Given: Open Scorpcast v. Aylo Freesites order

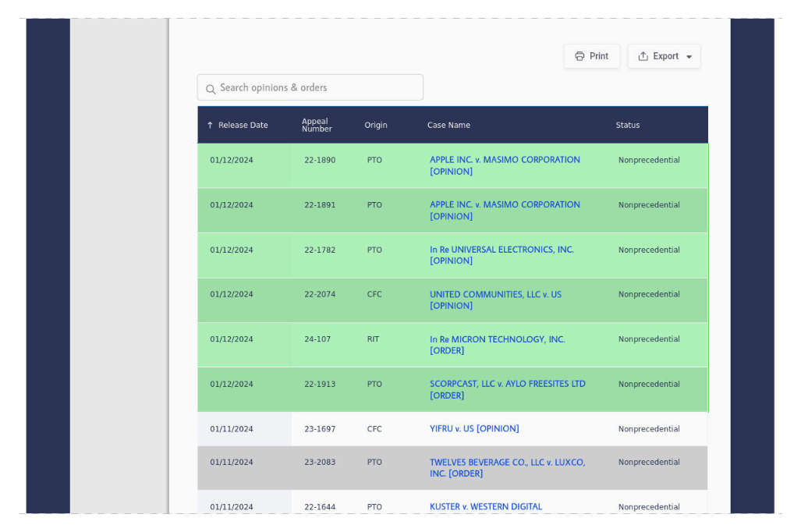Looking at the screenshot, I should click(x=507, y=384).
